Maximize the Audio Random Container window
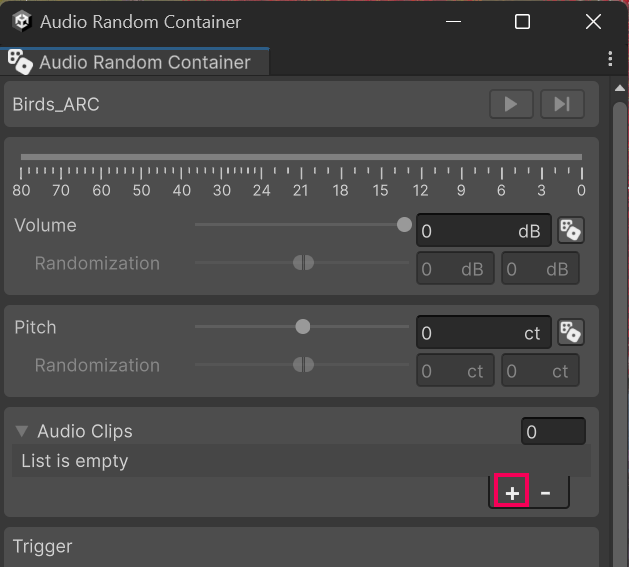The height and width of the screenshot is (567, 629). pos(522,21)
